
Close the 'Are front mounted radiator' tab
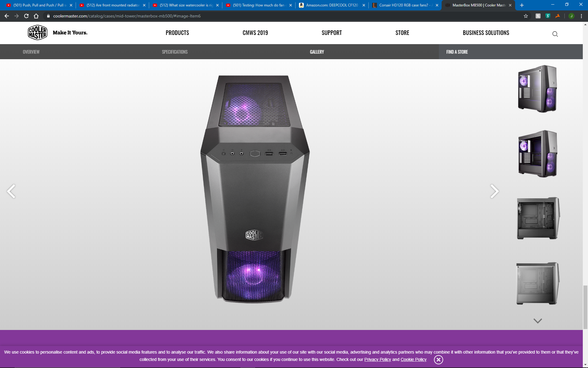(x=144, y=5)
